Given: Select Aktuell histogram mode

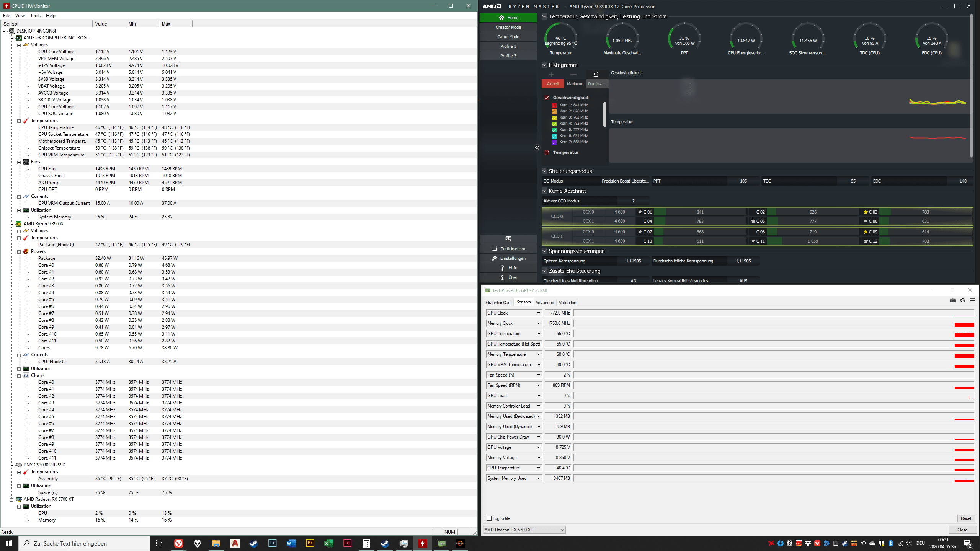Looking at the screenshot, I should point(552,84).
